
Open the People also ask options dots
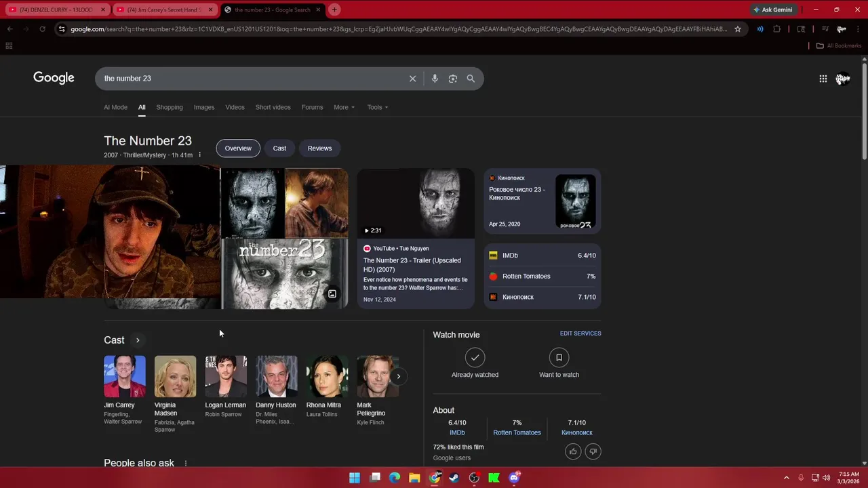coord(185,463)
